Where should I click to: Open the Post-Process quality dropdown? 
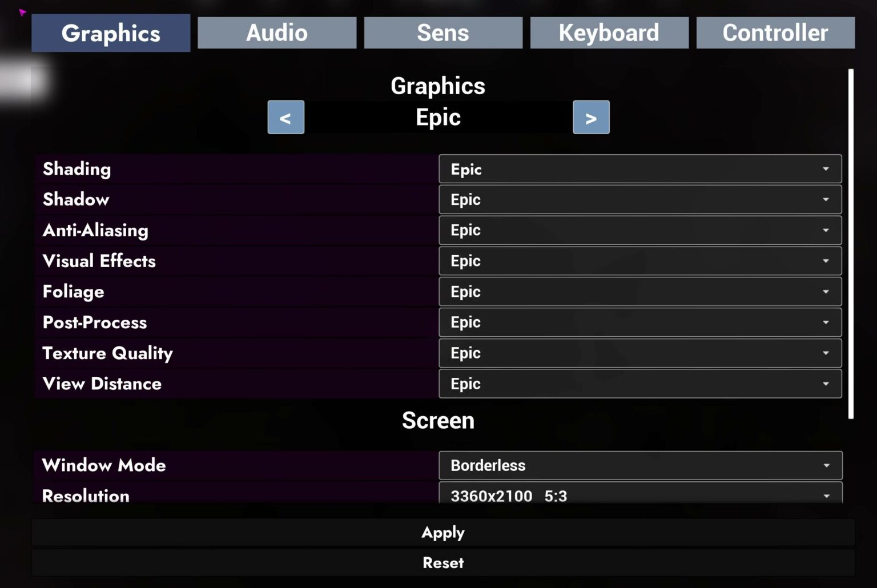[x=639, y=322]
